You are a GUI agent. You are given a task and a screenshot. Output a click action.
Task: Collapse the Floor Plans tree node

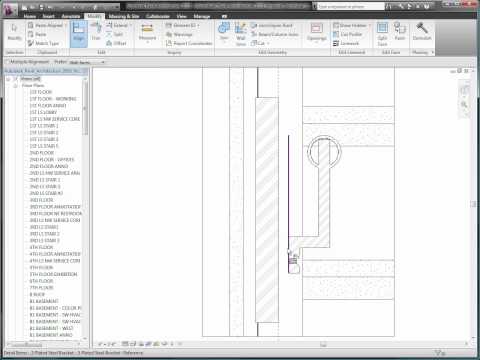[15, 86]
